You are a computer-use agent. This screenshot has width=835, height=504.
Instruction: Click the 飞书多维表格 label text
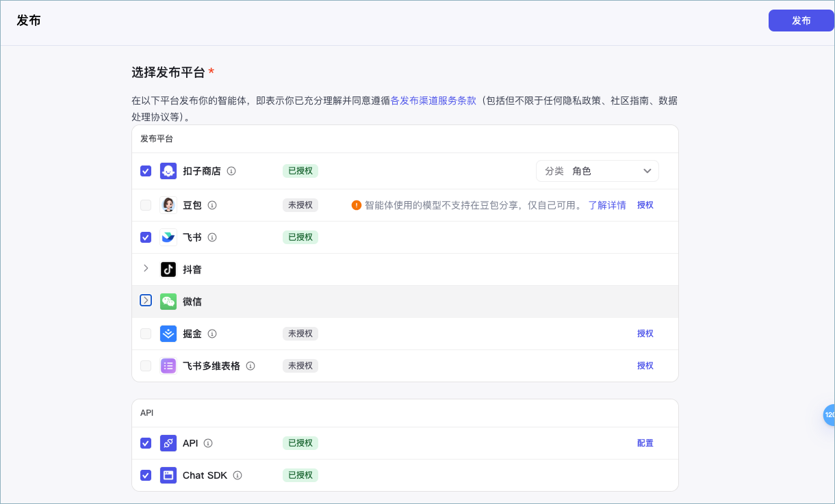[211, 366]
